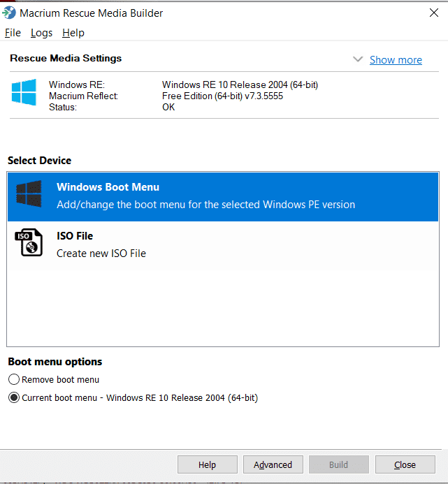
Task: Click the Macrium Reflect title bar icon
Action: (9, 13)
